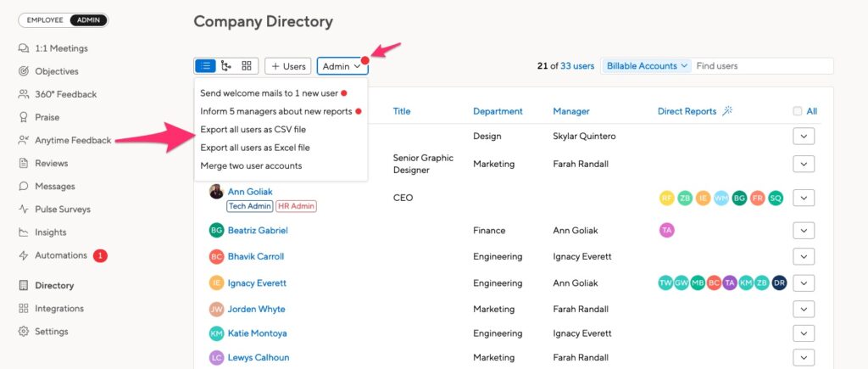Open Automations with notification badge
868x369 pixels.
tap(63, 255)
